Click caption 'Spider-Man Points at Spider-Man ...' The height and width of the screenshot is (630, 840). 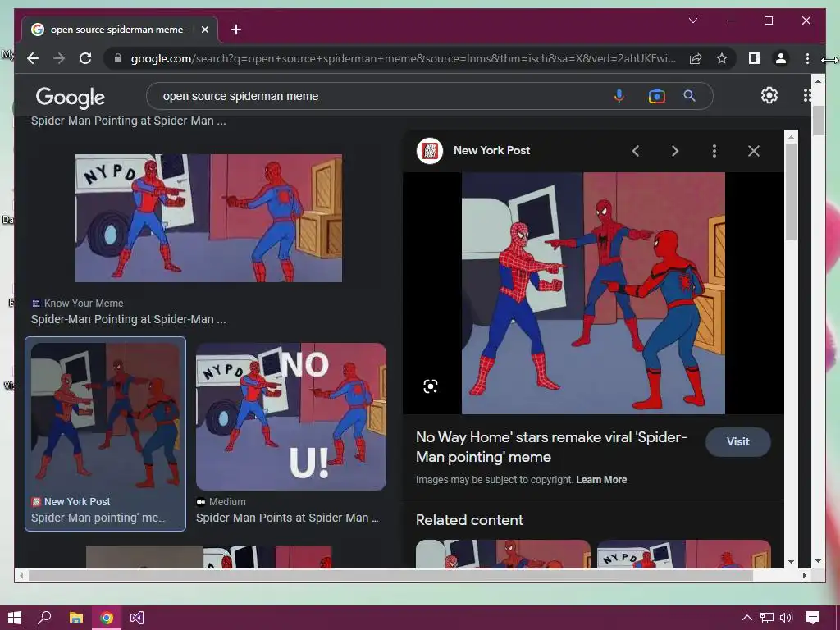[287, 518]
